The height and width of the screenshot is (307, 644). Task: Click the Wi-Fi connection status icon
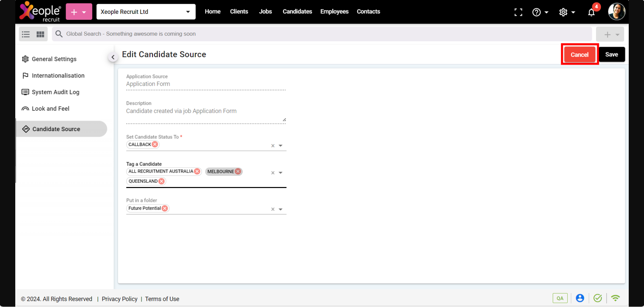coord(615,298)
